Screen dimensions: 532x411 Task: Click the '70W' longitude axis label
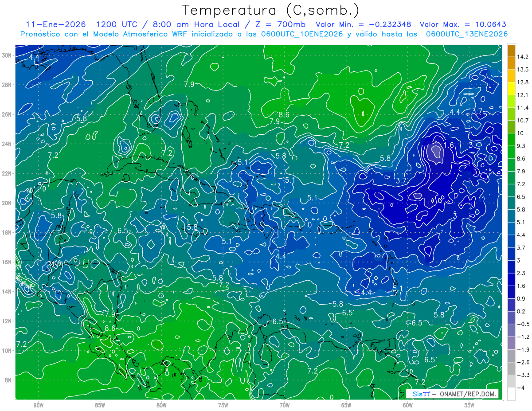(x=285, y=405)
